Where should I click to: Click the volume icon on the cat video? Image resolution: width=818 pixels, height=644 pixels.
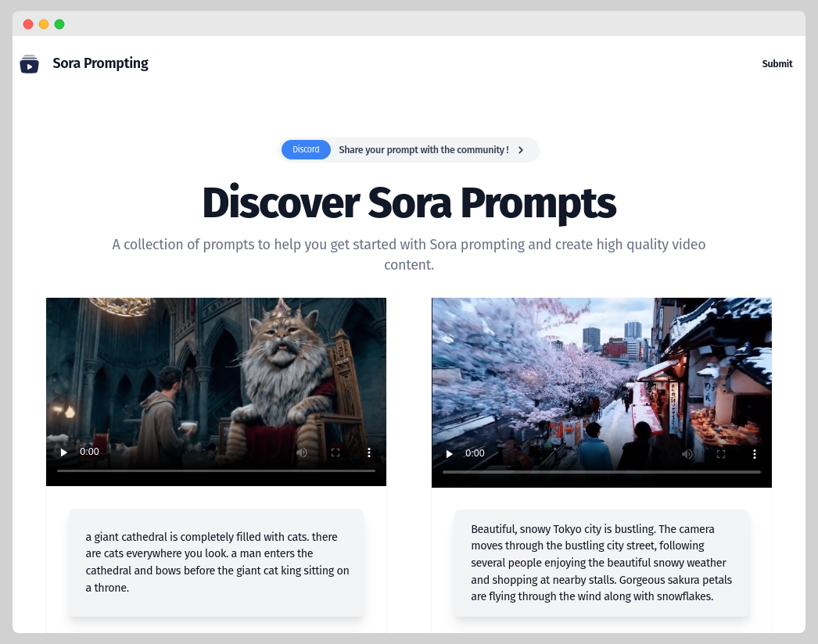(302, 452)
